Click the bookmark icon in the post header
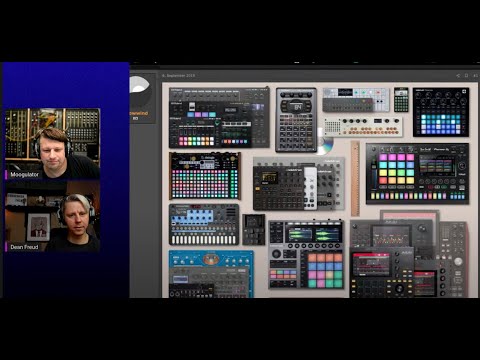This screenshot has height=360, width=480. 467,76
